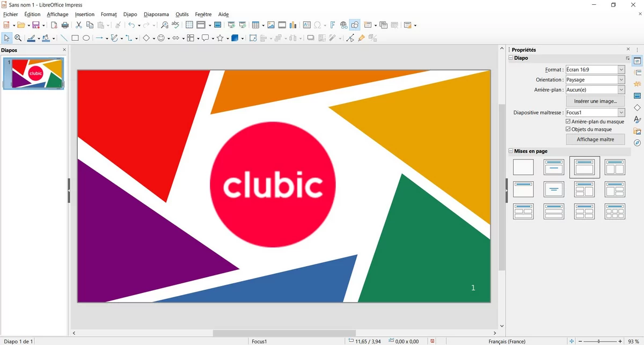
Task: Open Basic Shapes diamond dropdown arrow
Action: (153, 39)
